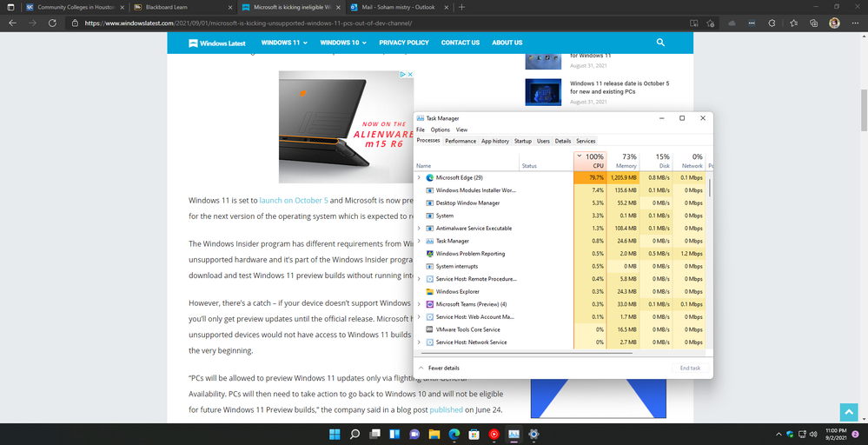Expand Service Host: Remote Procedure row
The image size is (868, 445).
point(419,279)
